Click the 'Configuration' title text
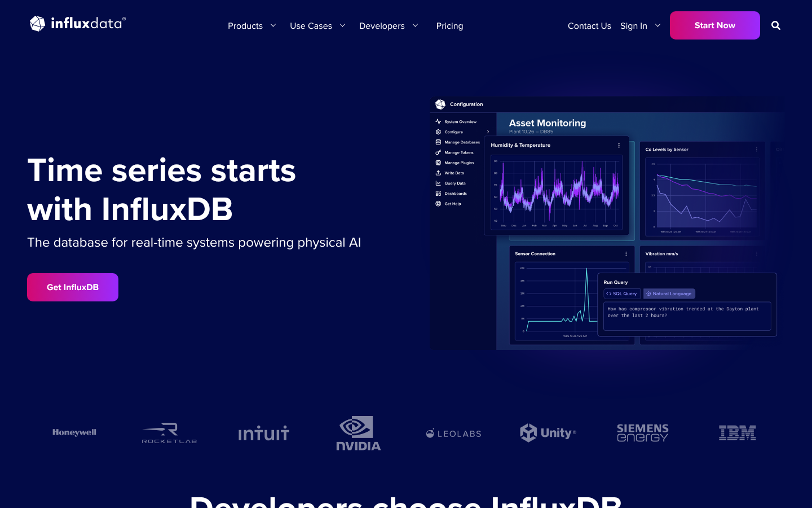The image size is (812, 508). tap(466, 104)
